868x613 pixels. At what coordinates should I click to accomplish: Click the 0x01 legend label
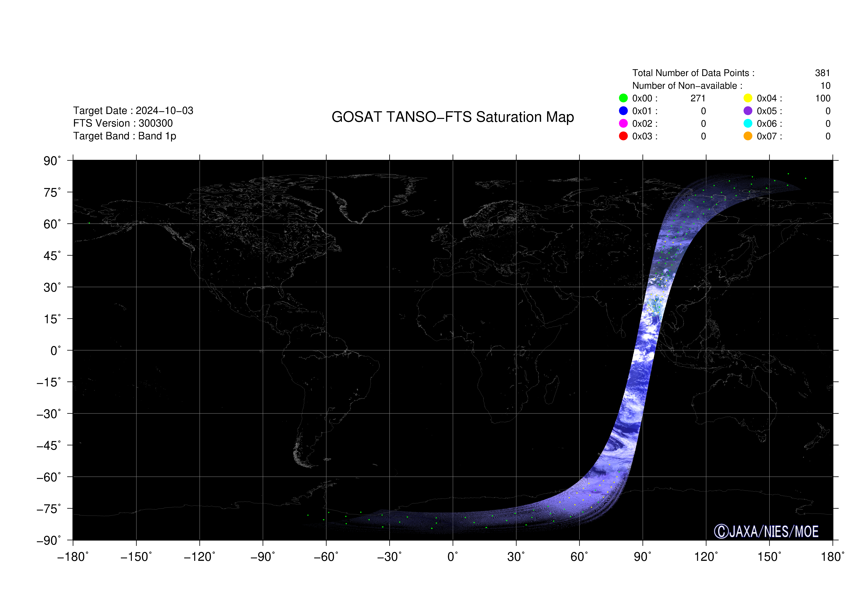(x=645, y=111)
